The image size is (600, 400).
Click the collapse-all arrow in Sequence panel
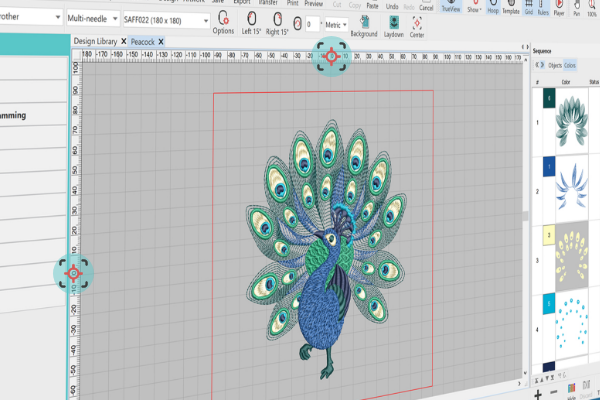coord(537,65)
